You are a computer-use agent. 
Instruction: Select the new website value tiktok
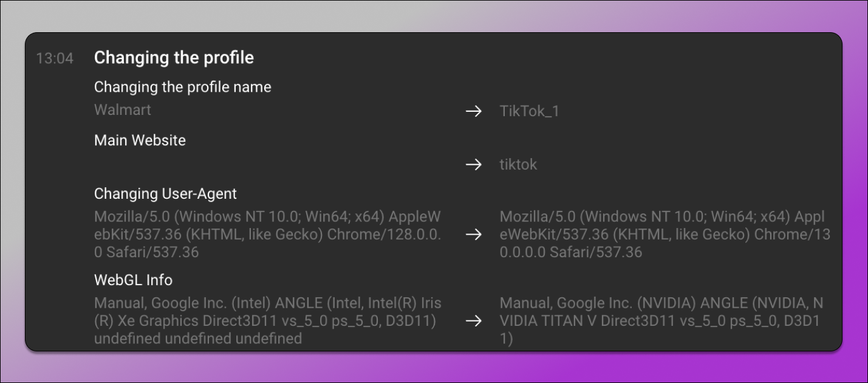pos(518,165)
